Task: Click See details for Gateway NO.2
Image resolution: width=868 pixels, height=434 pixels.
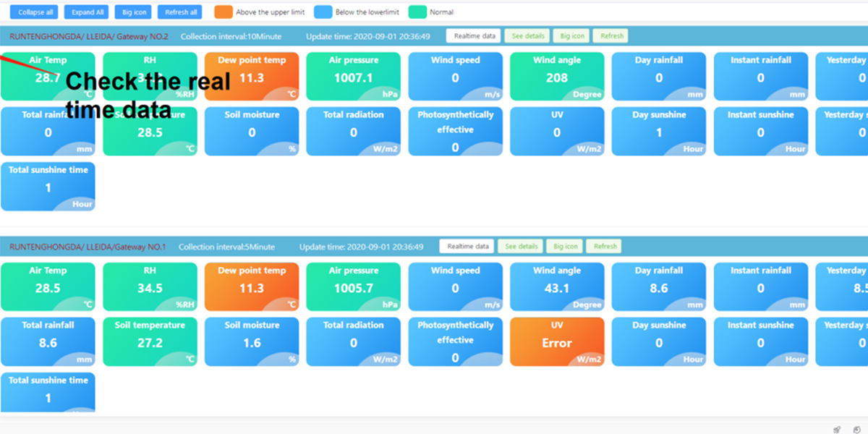Action: [528, 36]
